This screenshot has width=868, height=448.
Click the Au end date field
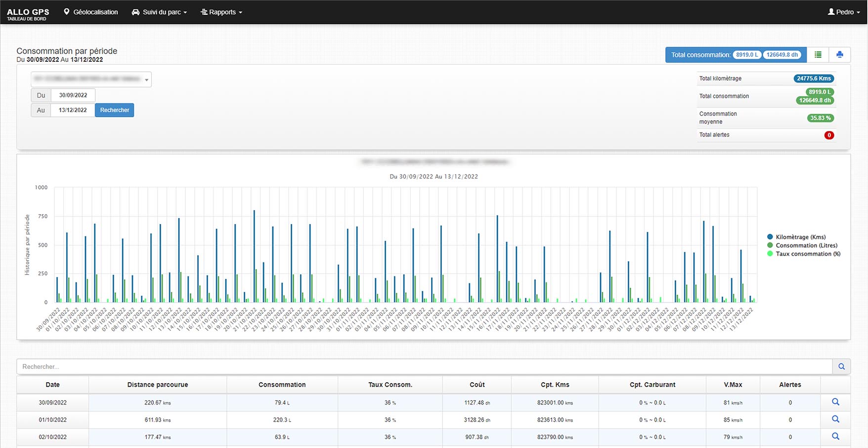(x=73, y=110)
